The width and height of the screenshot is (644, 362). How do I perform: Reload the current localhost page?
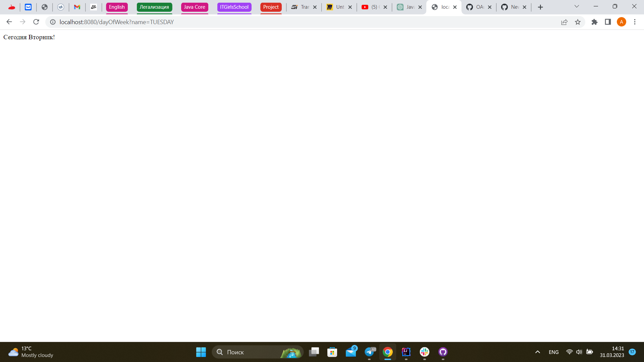pyautogui.click(x=36, y=22)
